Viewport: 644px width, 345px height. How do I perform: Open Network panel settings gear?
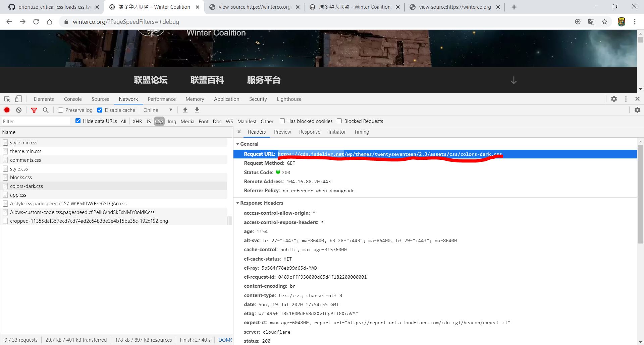[x=637, y=110]
